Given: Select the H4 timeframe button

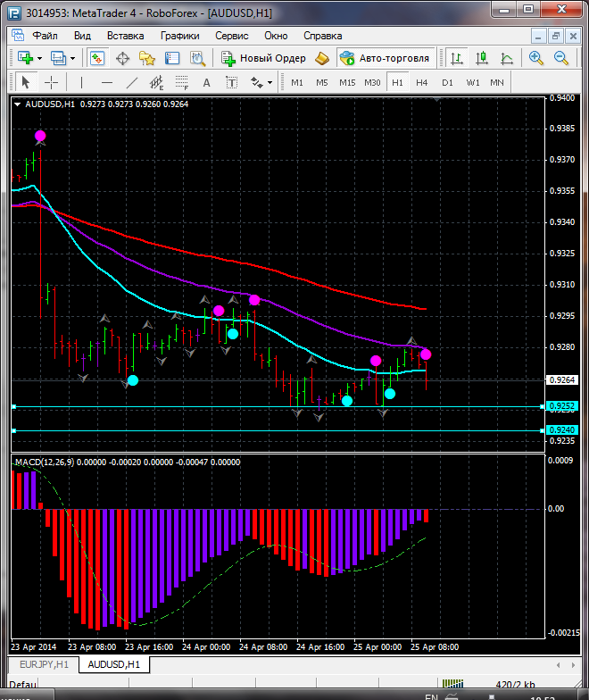Looking at the screenshot, I should [422, 82].
